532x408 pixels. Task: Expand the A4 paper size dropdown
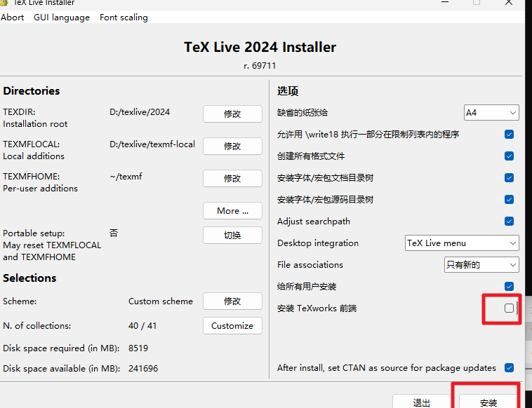(491, 112)
